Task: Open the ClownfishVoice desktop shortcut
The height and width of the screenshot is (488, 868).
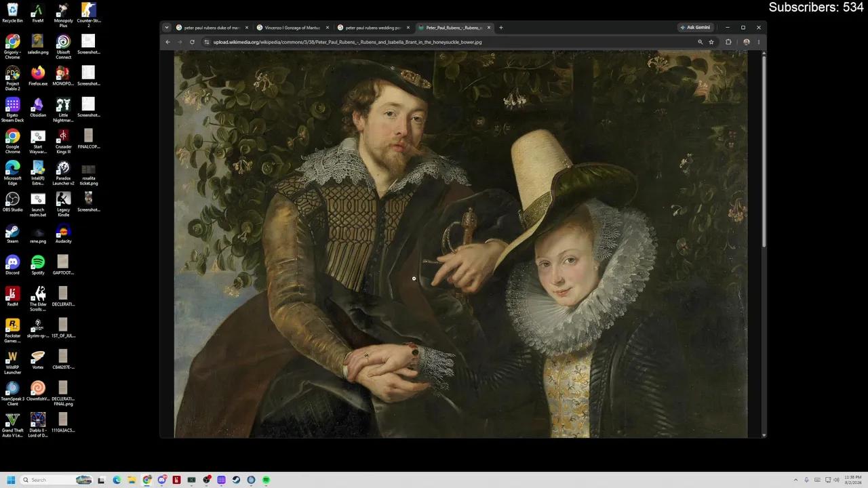Action: tap(38, 391)
